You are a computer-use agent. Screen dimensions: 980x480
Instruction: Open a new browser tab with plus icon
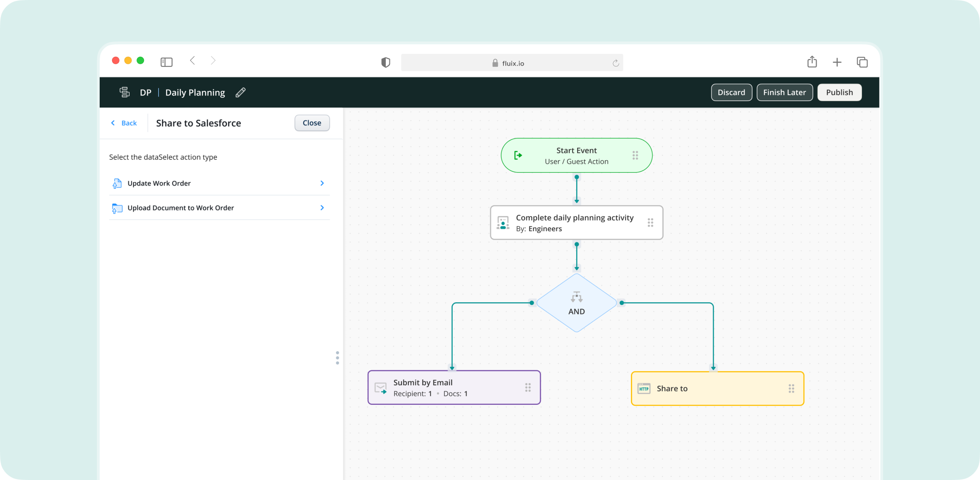[837, 62]
